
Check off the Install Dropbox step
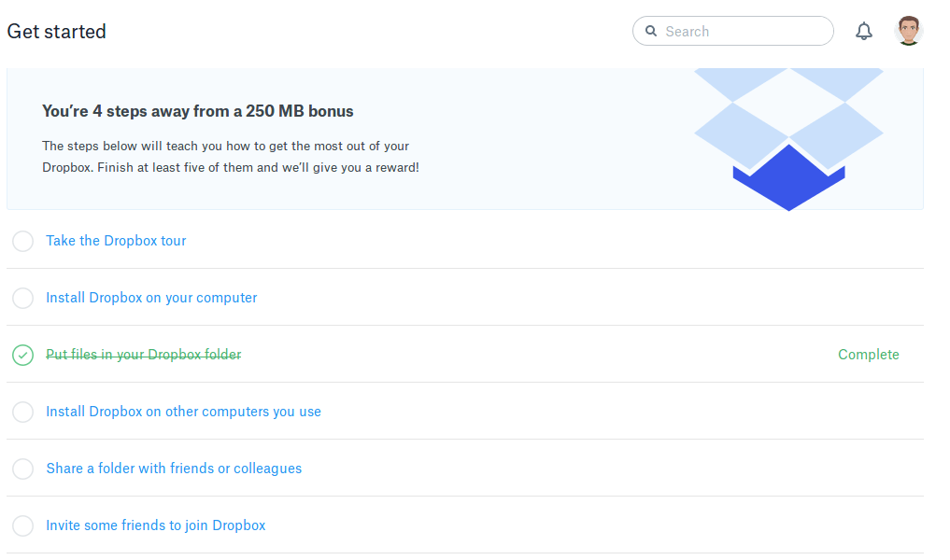click(22, 298)
